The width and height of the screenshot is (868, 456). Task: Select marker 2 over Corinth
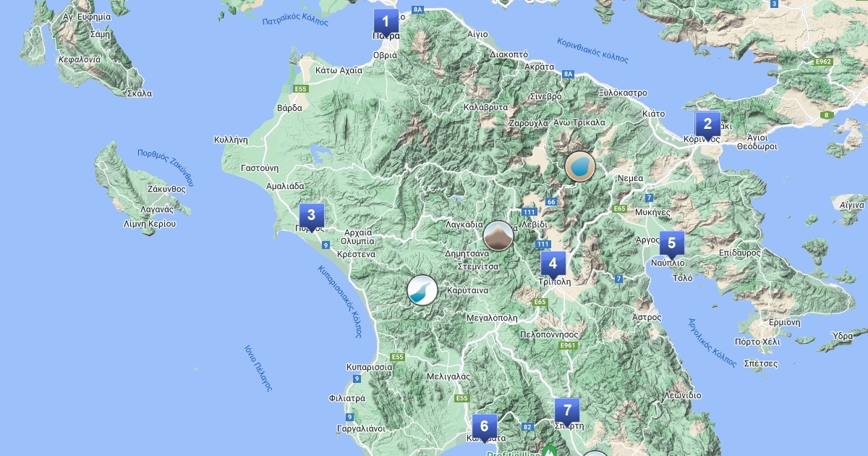click(707, 124)
